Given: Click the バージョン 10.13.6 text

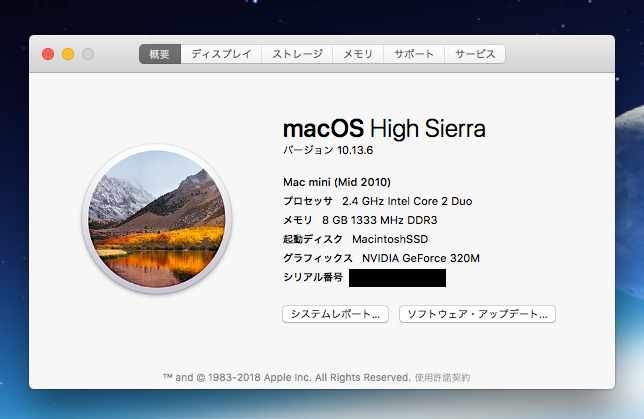Looking at the screenshot, I should (328, 150).
